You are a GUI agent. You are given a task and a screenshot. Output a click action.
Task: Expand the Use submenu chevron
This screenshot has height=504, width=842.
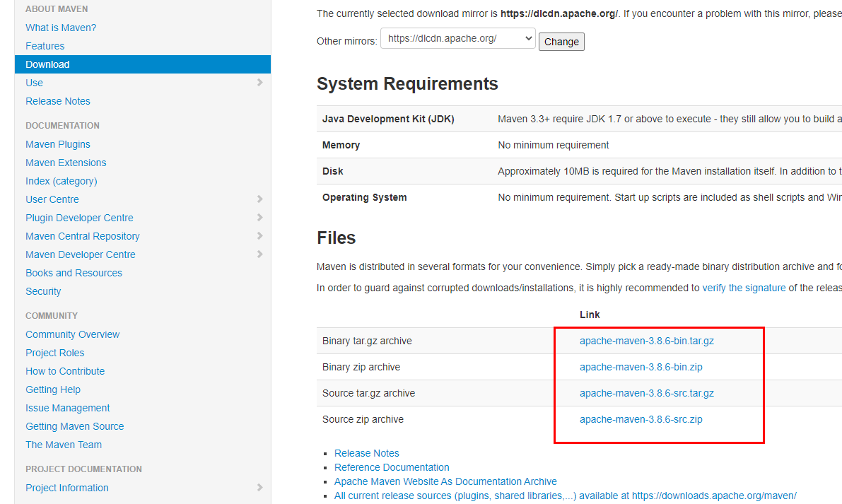pyautogui.click(x=260, y=82)
